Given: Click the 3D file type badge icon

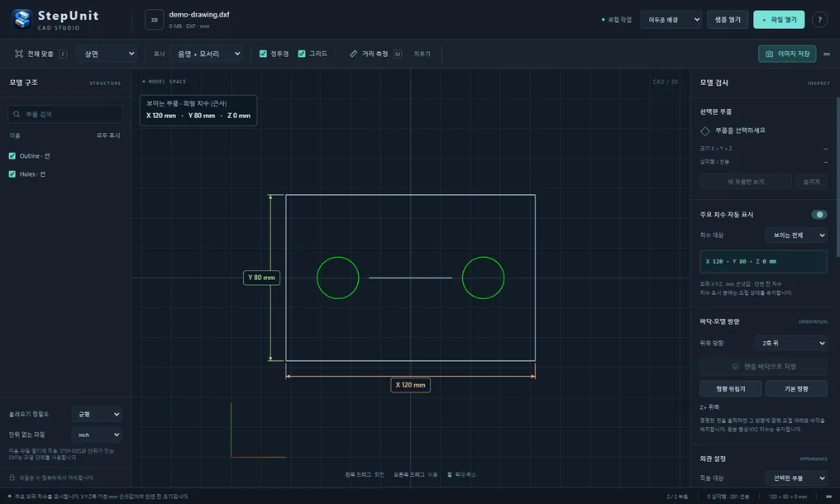Looking at the screenshot, I should click(x=155, y=20).
